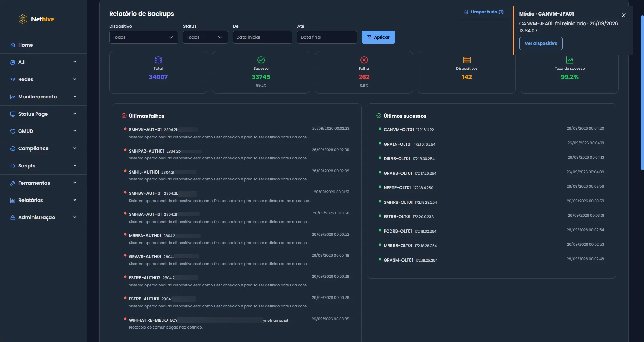Select the WIFI-ESTRB-BIBLIOTECA failure entry
Viewport: 644px width, 342px height.
coord(236,323)
